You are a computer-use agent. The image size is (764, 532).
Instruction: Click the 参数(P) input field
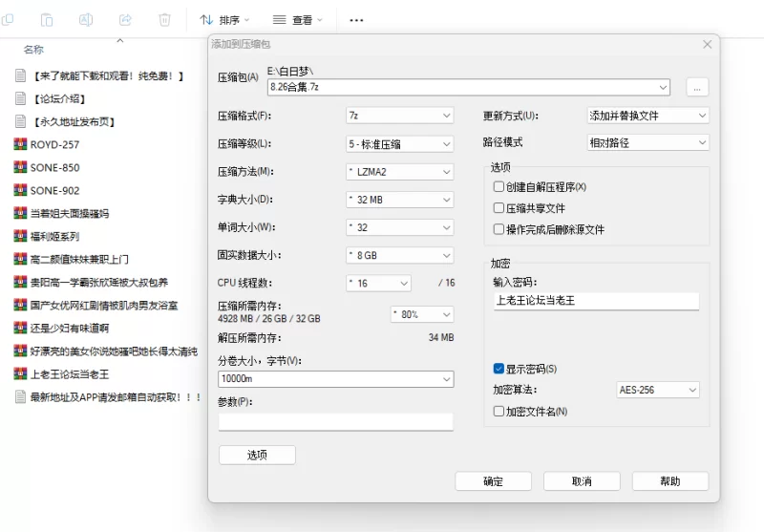point(336,421)
